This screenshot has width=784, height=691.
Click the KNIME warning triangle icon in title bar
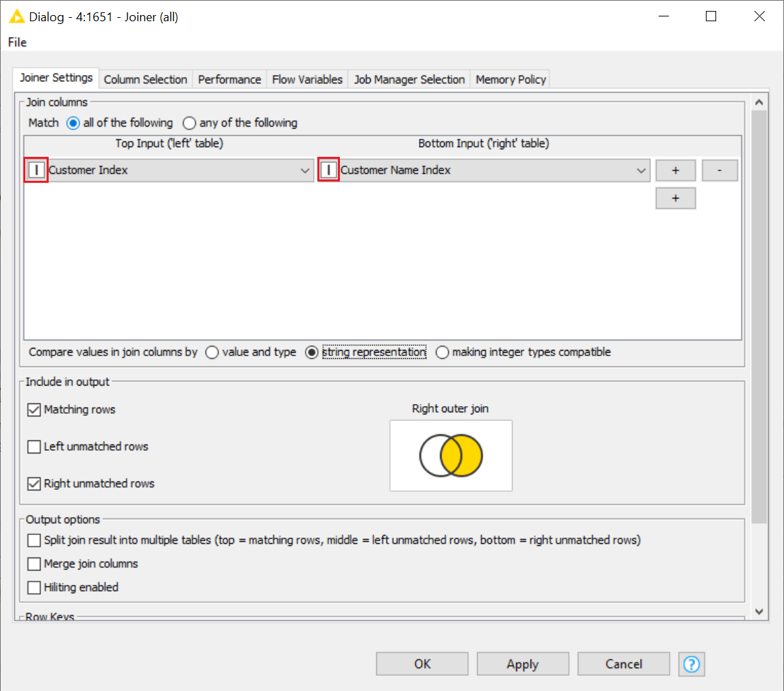pos(17,16)
